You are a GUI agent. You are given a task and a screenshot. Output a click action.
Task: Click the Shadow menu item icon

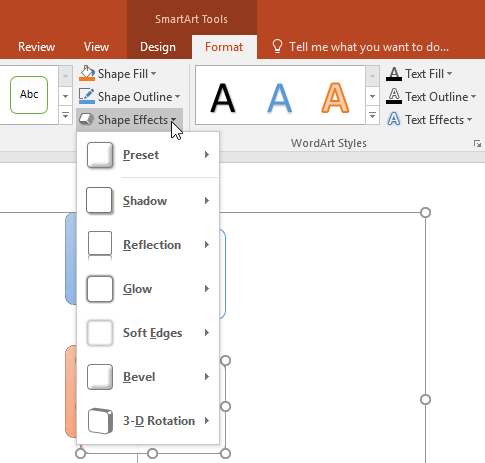(x=100, y=201)
